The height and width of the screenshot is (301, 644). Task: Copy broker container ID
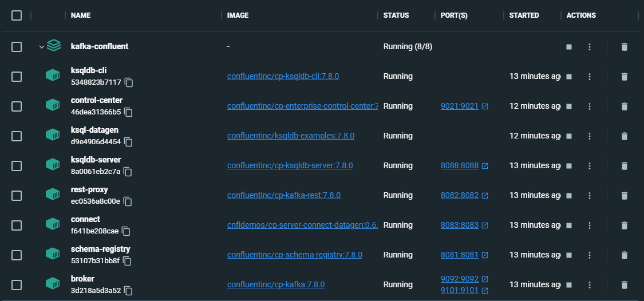(x=128, y=291)
